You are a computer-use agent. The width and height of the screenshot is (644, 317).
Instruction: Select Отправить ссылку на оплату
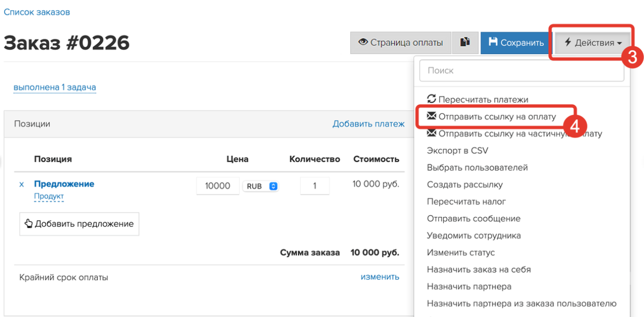[492, 116]
